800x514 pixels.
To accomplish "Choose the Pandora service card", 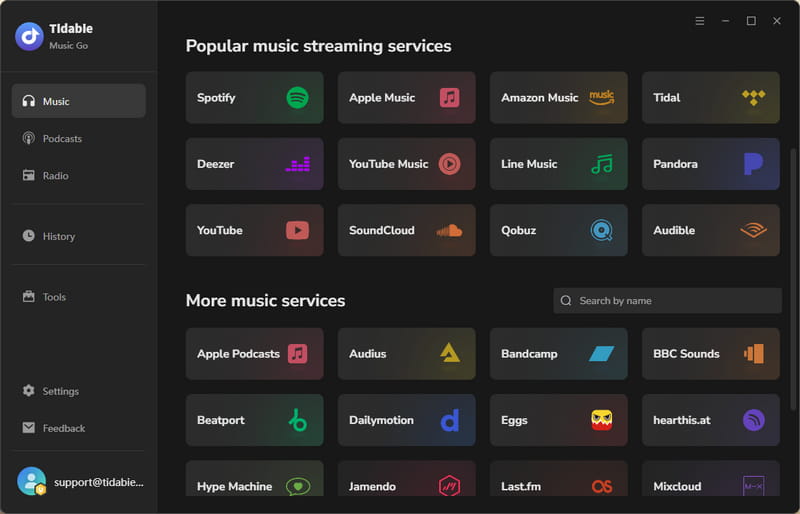I will click(710, 164).
